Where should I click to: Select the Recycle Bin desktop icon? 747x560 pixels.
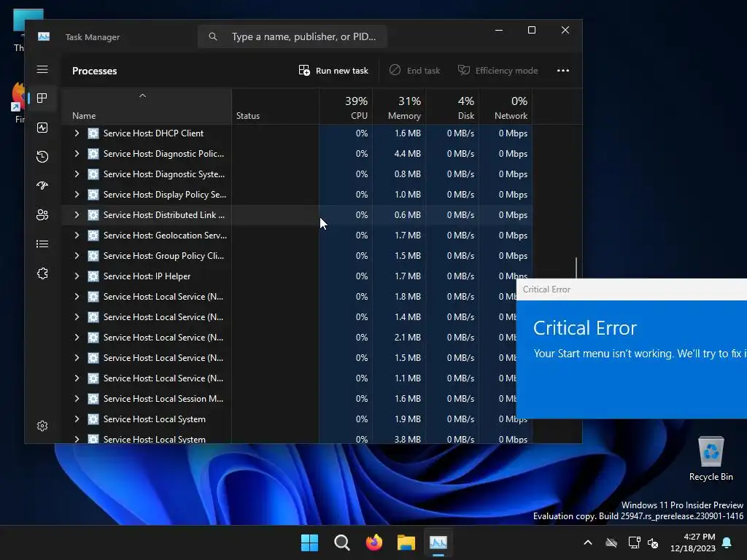click(711, 459)
